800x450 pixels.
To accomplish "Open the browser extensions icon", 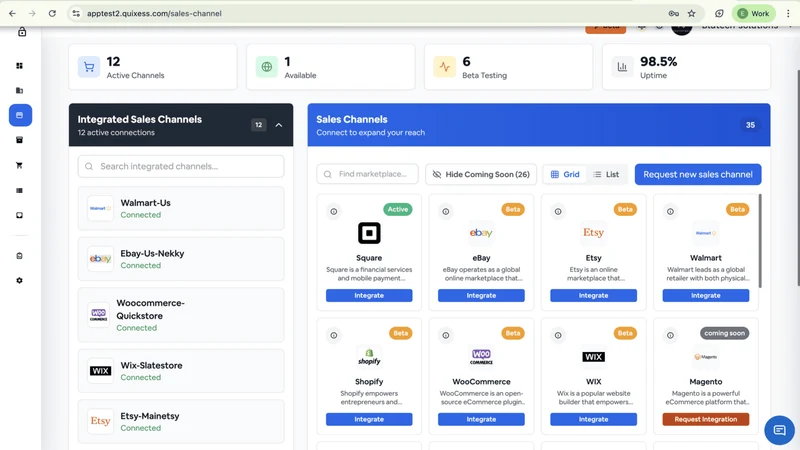I will [x=719, y=14].
